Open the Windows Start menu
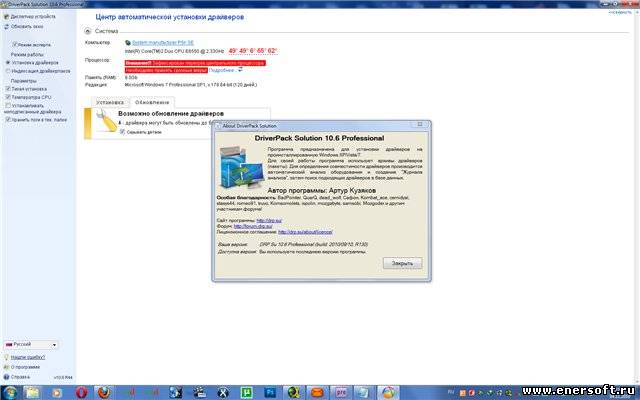The image size is (640, 400). click(9, 393)
